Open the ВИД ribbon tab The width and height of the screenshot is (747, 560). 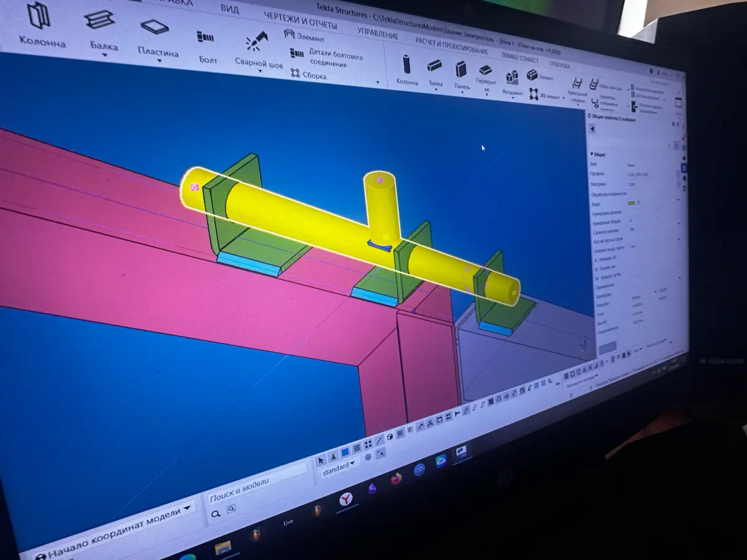230,9
